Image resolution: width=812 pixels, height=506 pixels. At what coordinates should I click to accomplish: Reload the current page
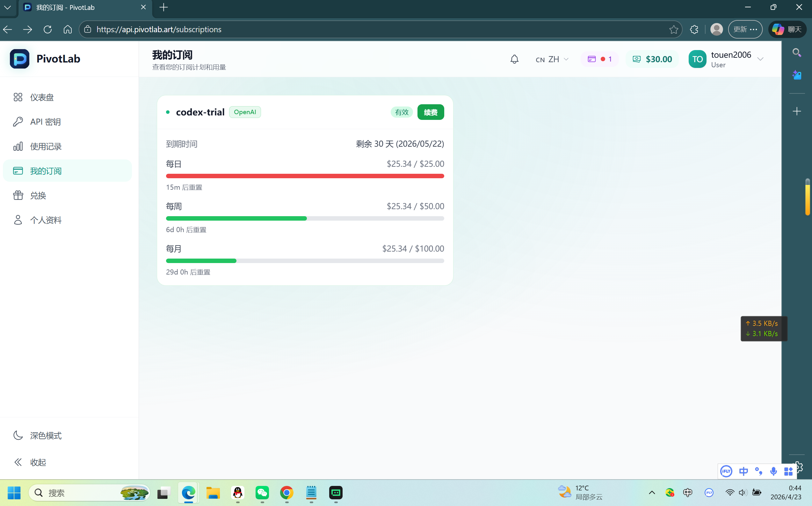[x=47, y=29]
